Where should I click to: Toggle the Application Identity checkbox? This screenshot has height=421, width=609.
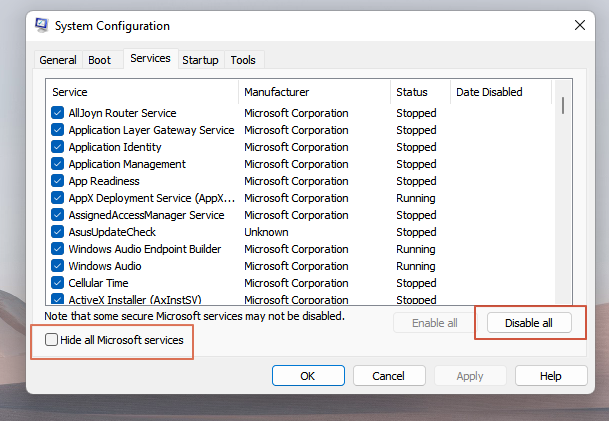pyautogui.click(x=57, y=147)
